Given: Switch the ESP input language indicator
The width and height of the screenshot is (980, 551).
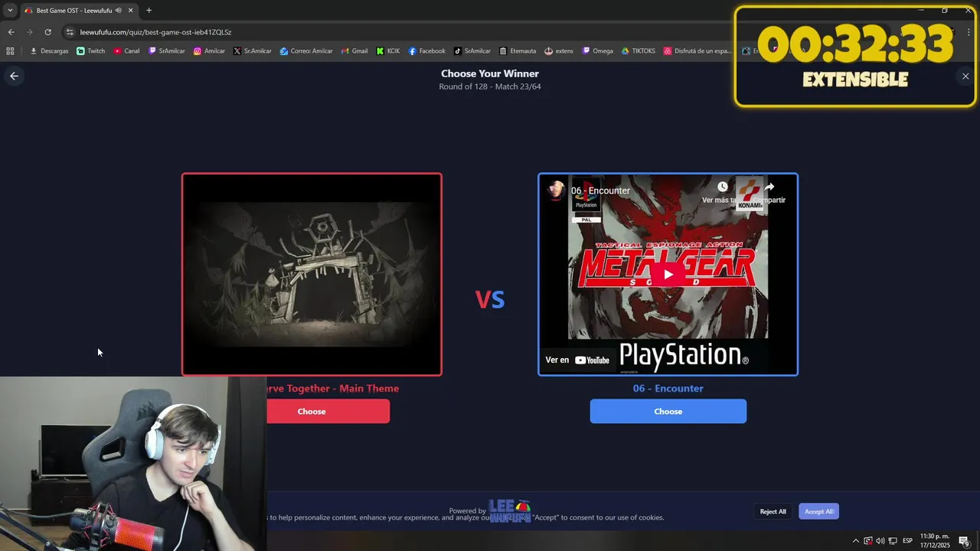Looking at the screenshot, I should [x=907, y=541].
